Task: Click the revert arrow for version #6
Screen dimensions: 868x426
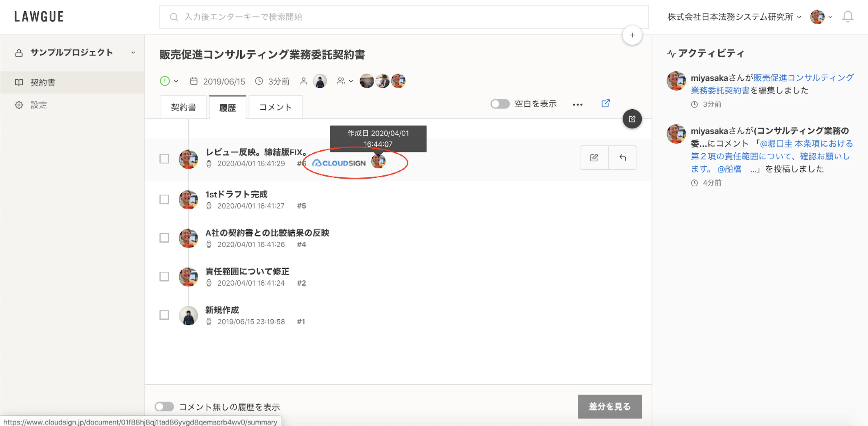Action: (x=622, y=158)
